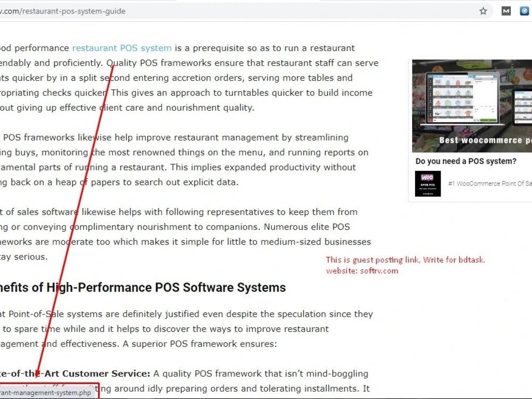The width and height of the screenshot is (532, 399).
Task: Click the sentence 'tay serious.'
Action: click(24, 257)
